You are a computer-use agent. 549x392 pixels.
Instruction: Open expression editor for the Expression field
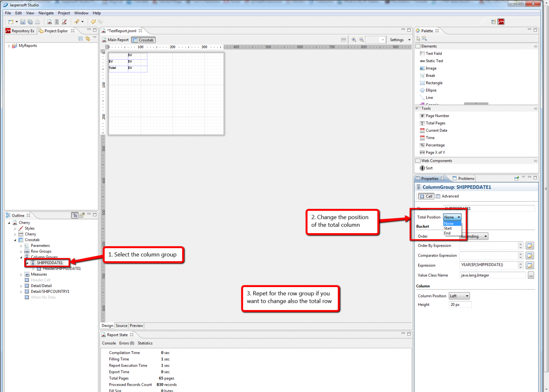click(530, 265)
